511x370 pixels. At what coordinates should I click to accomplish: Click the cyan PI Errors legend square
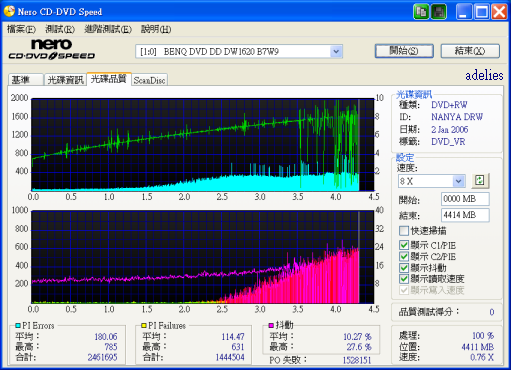18,325
